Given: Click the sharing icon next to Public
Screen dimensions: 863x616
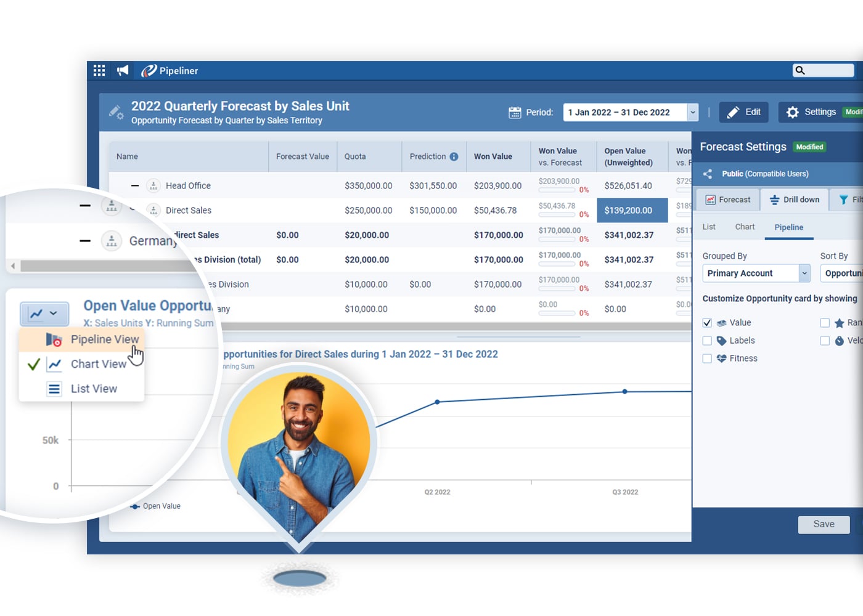Looking at the screenshot, I should [707, 174].
